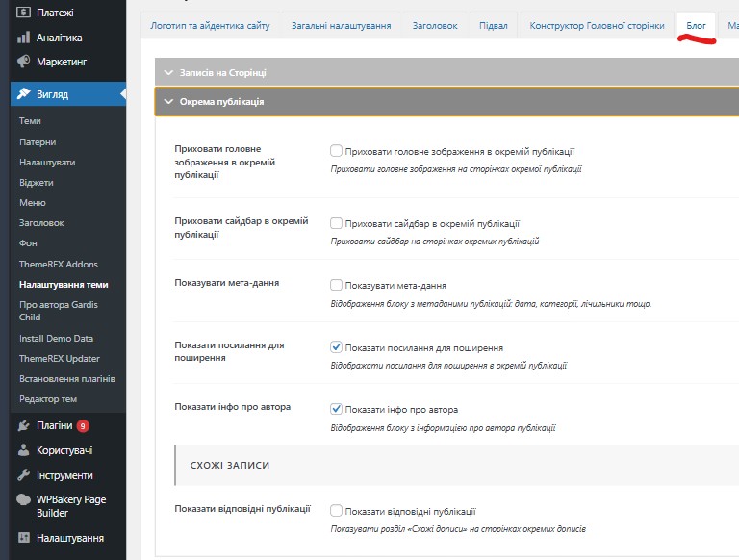Go to Меню submenu link

pos(33,203)
